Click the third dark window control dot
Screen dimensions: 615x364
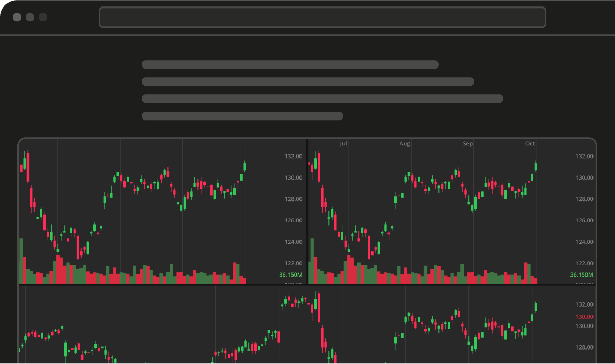pos(43,17)
